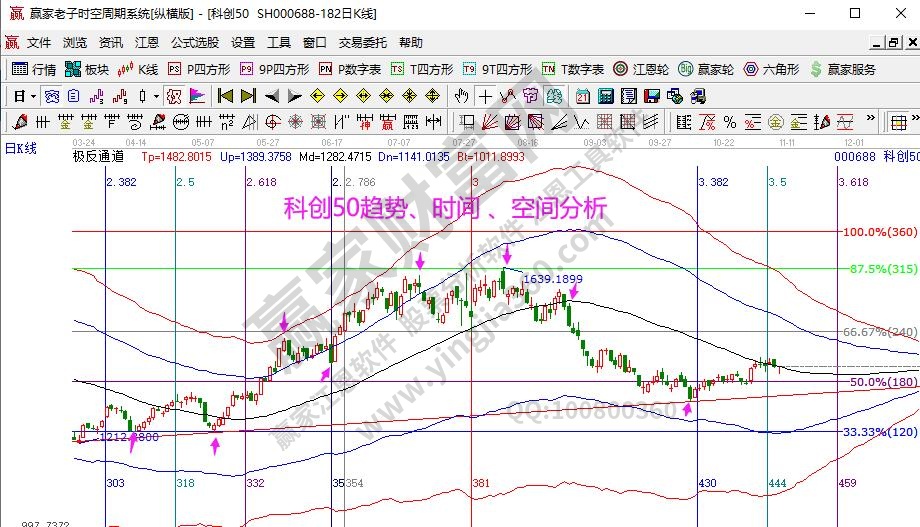The image size is (920, 527).
Task: Open the 公式选股 menu
Action: pos(195,43)
